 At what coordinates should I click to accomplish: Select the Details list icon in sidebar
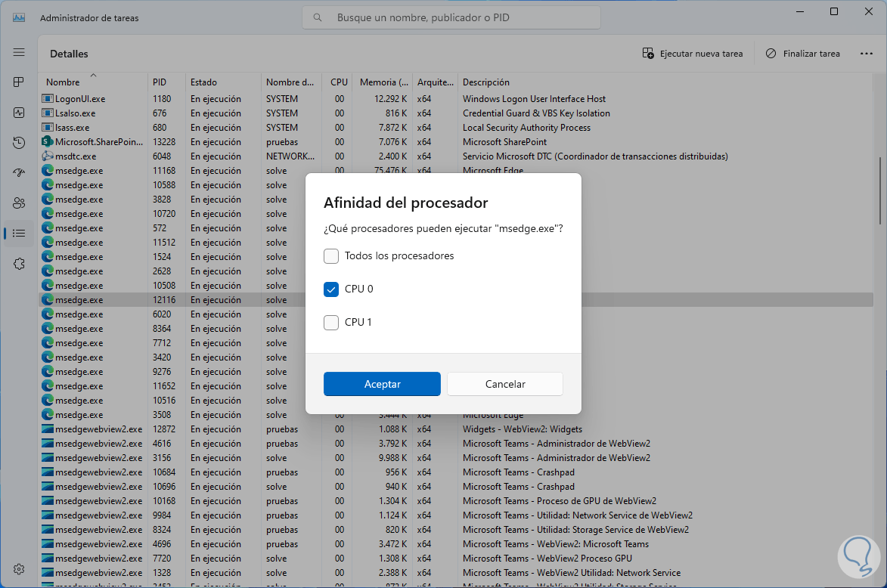click(x=19, y=233)
